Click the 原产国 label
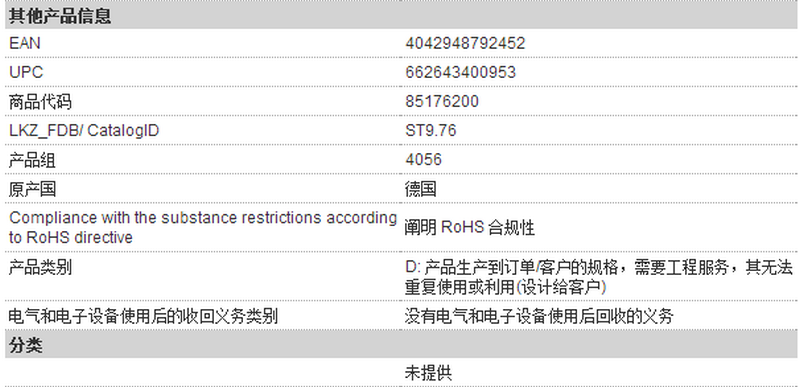 point(32,189)
